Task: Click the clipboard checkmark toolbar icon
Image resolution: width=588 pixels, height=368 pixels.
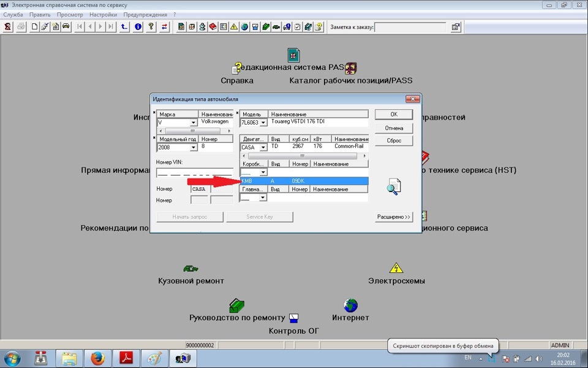Action: click(x=298, y=26)
